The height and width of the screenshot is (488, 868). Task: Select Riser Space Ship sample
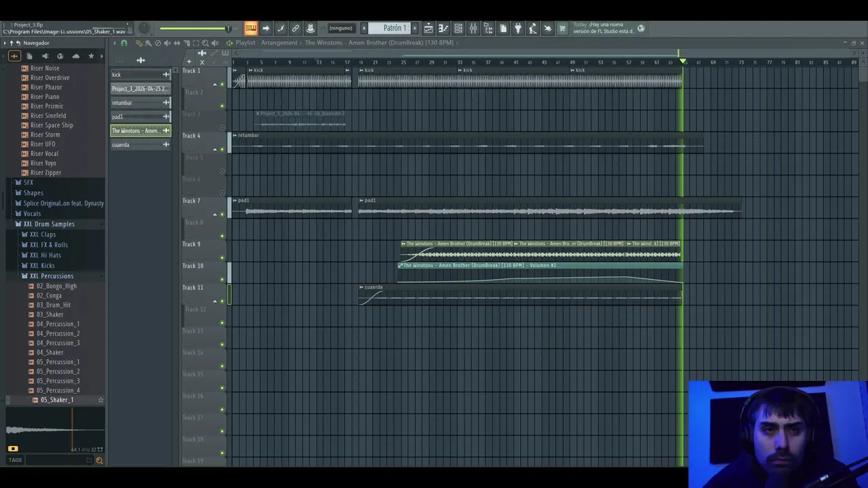pos(52,125)
